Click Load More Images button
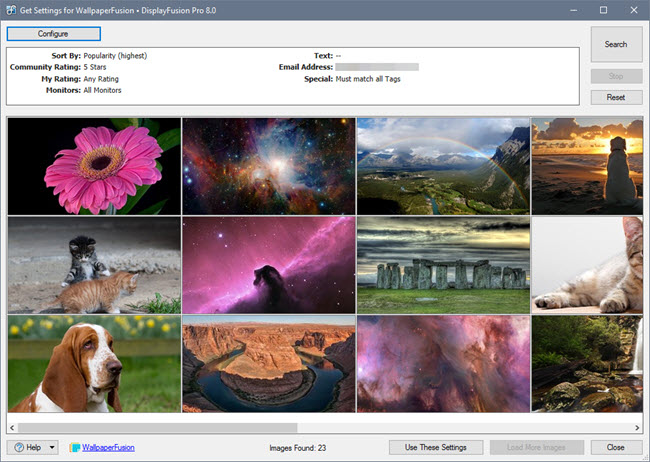The width and height of the screenshot is (650, 462). pyautogui.click(x=536, y=447)
